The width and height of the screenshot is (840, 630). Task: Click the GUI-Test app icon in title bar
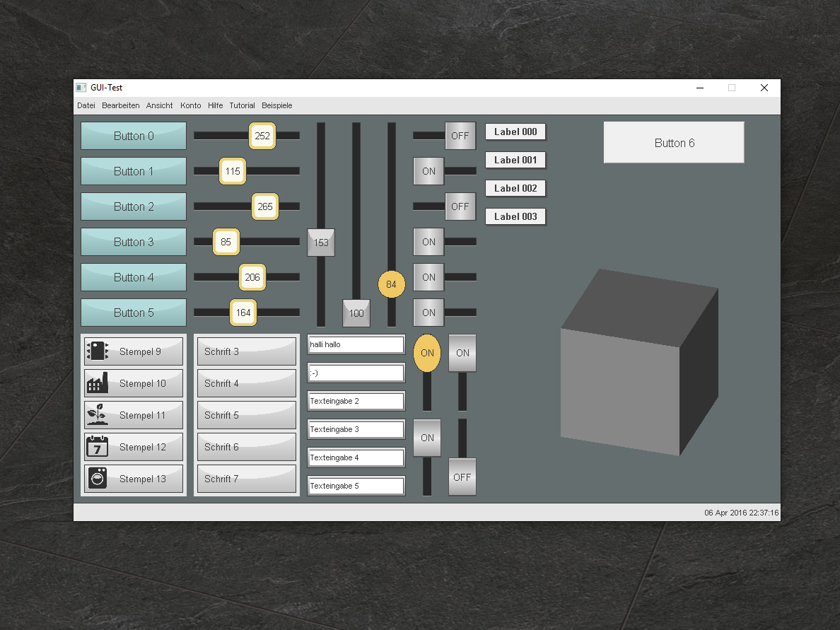pyautogui.click(x=81, y=88)
